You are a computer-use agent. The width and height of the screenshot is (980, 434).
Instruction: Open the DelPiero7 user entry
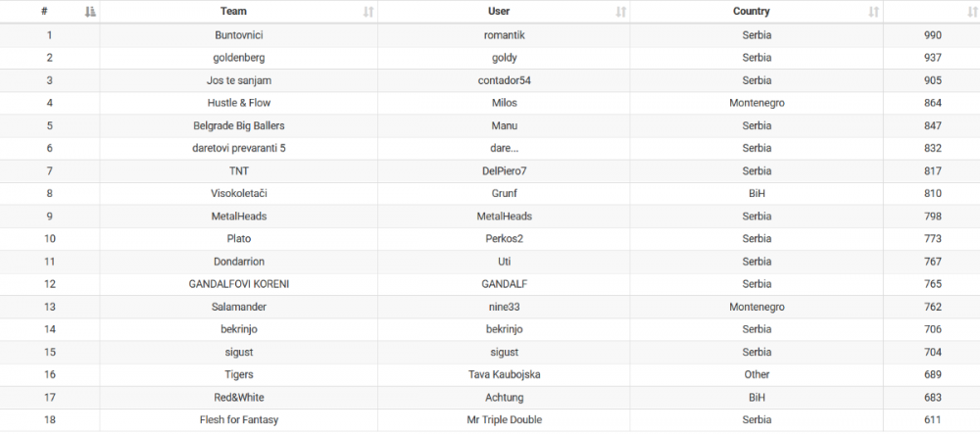(505, 170)
